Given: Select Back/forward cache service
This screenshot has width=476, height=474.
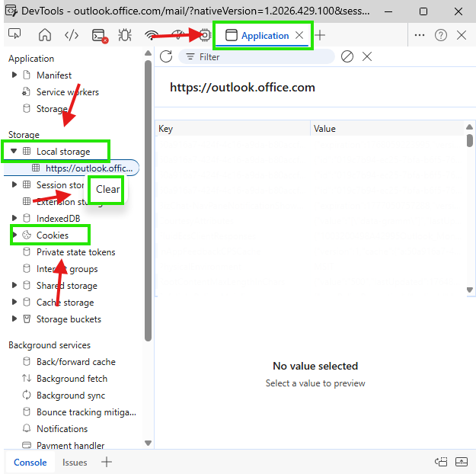Looking at the screenshot, I should point(76,361).
